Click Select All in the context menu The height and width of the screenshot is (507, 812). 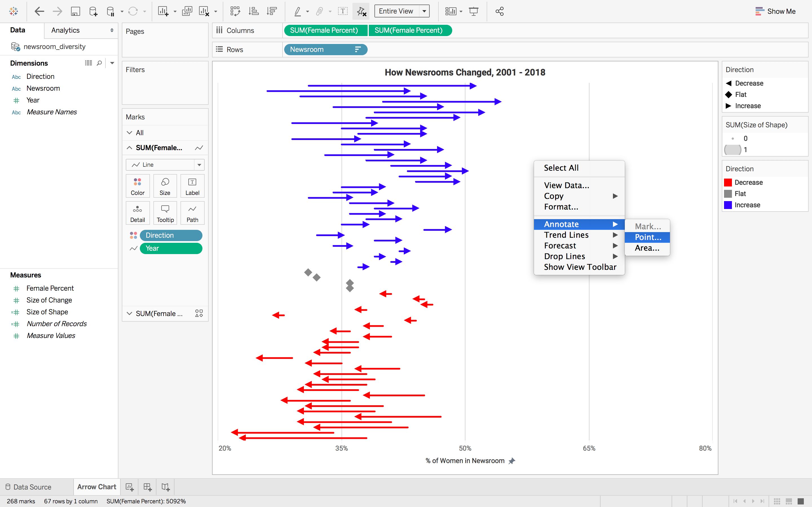coord(561,168)
